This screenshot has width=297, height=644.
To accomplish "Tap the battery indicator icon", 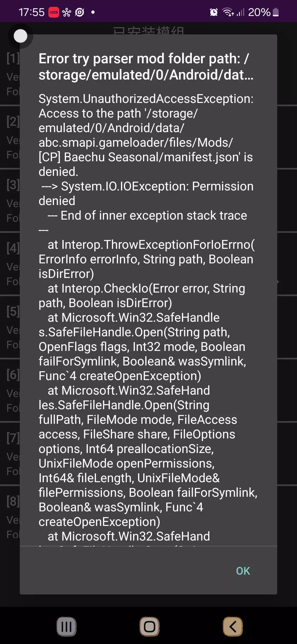I will pos(276,12).
